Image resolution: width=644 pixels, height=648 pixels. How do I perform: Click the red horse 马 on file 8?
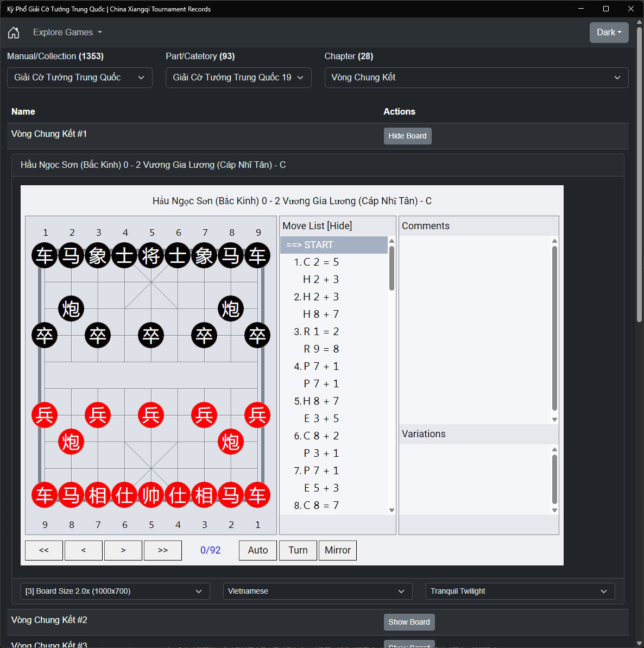pos(71,495)
